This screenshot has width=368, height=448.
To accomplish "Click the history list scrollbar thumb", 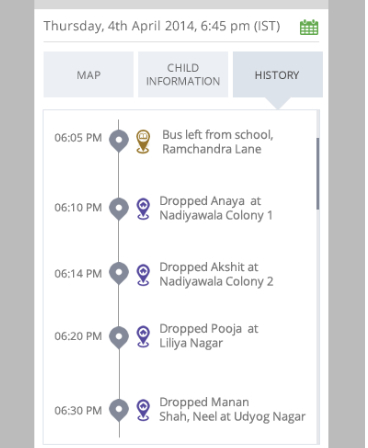I will 318,174.
